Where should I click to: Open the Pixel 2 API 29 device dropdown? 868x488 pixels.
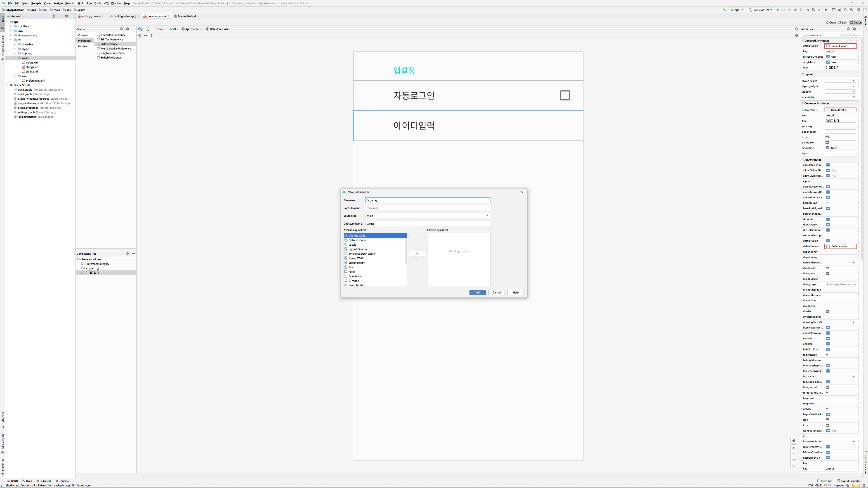[x=760, y=10]
